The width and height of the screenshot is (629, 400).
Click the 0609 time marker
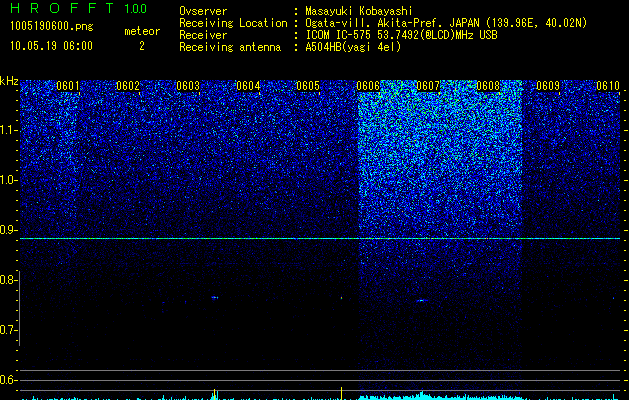point(548,86)
